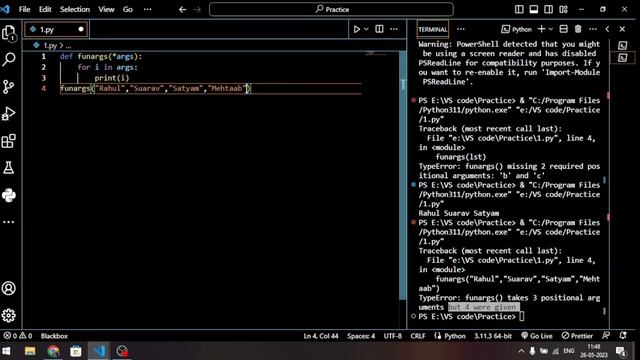The image size is (640, 360).
Task: Open the View menu
Action: tap(106, 9)
